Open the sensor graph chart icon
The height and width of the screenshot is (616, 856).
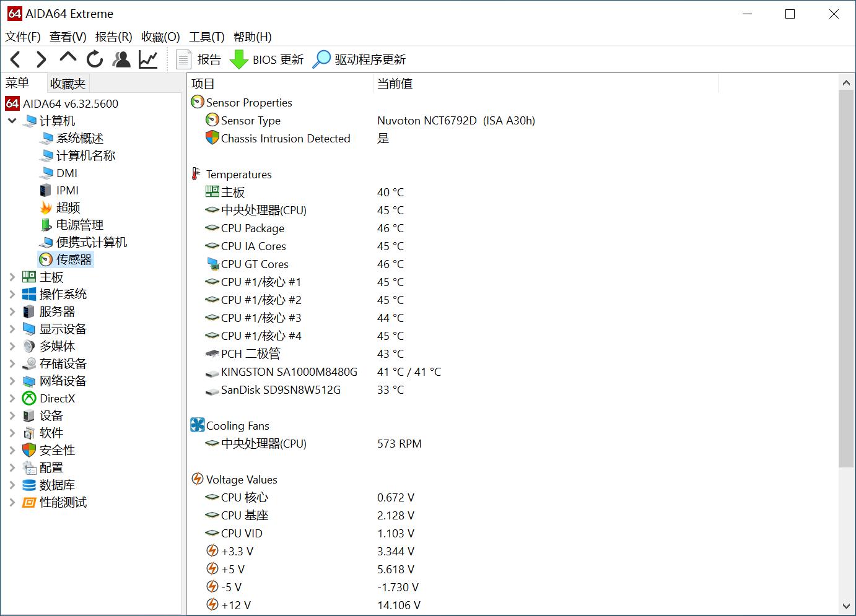(147, 59)
